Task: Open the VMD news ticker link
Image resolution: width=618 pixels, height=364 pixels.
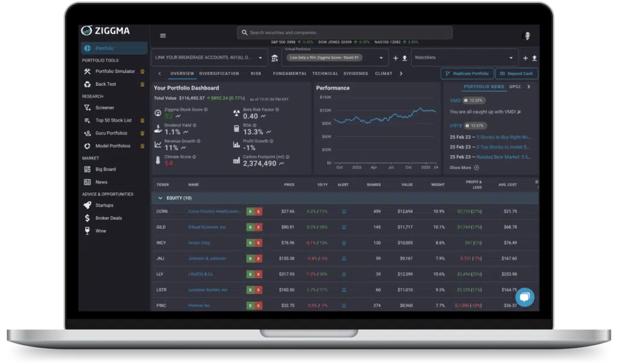Action: [x=455, y=101]
